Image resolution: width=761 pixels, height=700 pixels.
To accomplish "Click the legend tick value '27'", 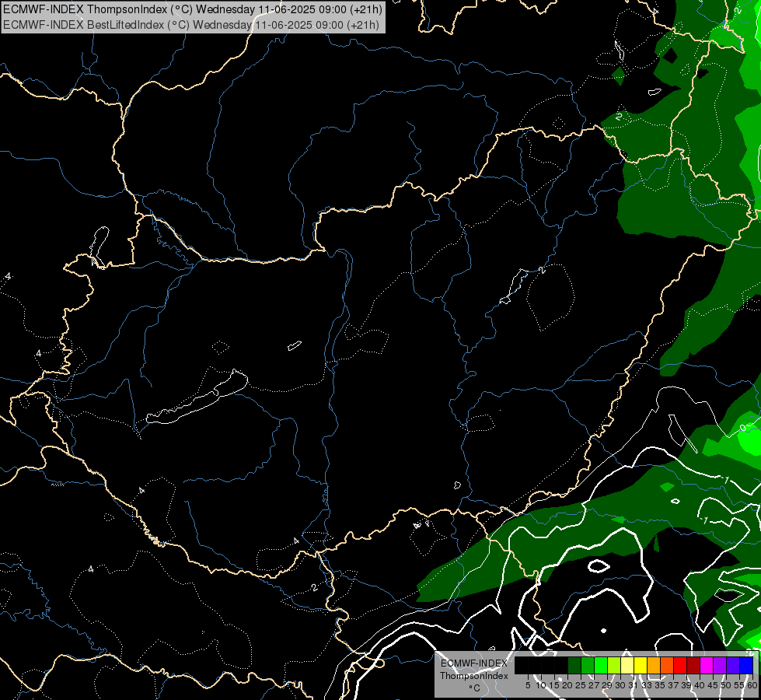I will [x=594, y=685].
